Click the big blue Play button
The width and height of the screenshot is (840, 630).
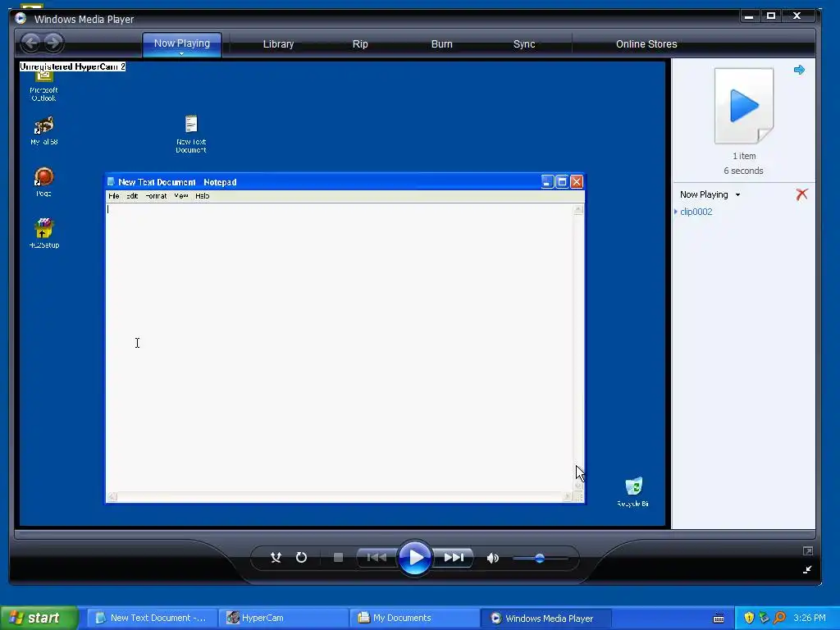coord(415,558)
